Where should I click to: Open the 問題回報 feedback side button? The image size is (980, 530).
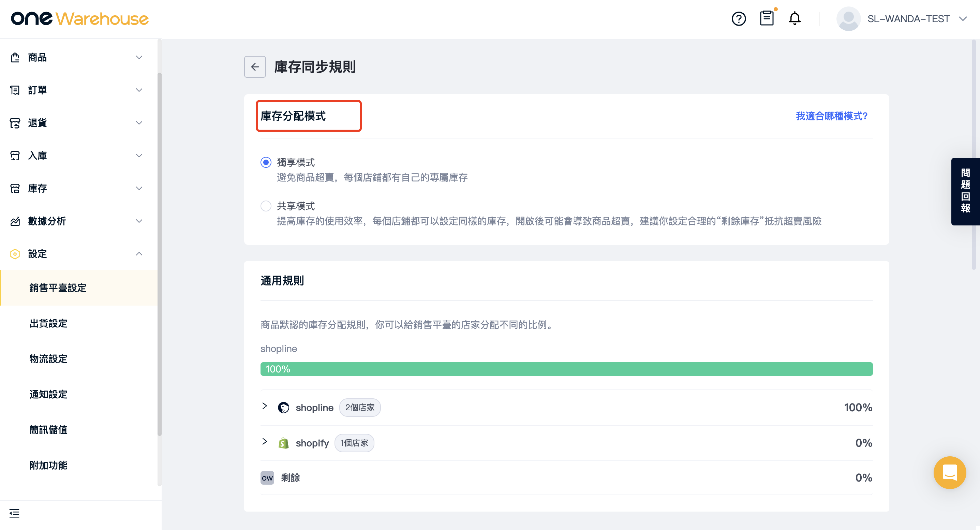tap(965, 191)
